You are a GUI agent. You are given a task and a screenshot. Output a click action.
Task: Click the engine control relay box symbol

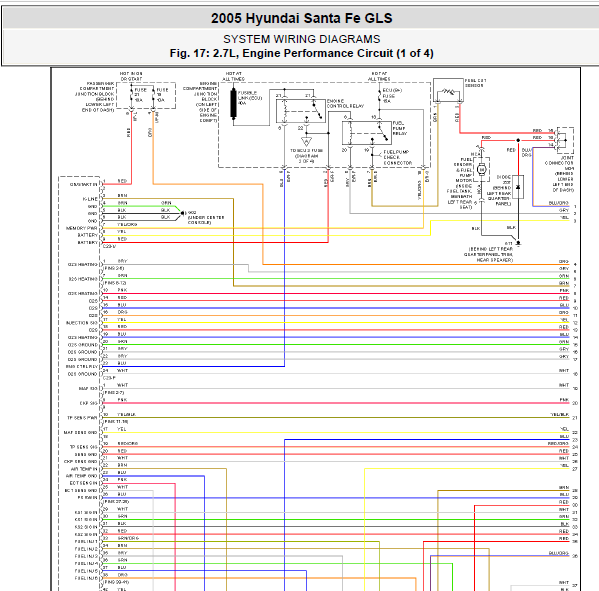(x=301, y=110)
